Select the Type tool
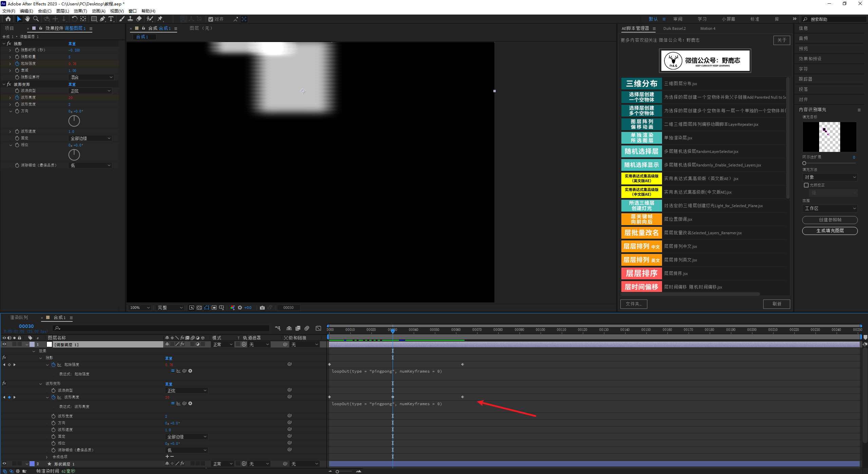868x474 pixels. [111, 19]
